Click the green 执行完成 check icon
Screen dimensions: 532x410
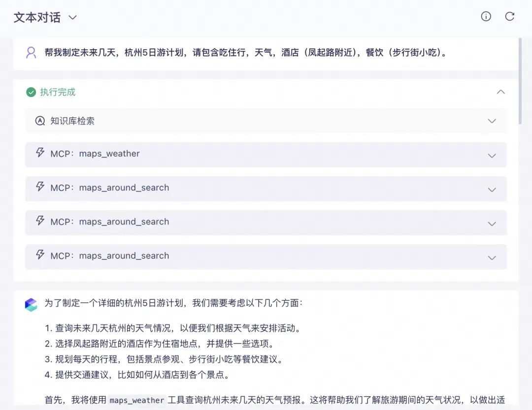[31, 92]
